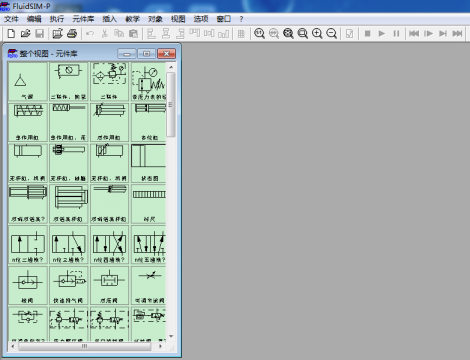Viewport: 470px width, 360px height.
Task: Stop simulation with the Stop button
Action: 367,33
